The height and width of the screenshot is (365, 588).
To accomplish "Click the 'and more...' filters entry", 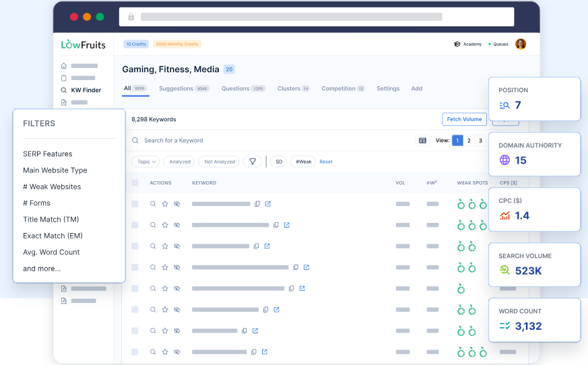I will click(x=42, y=269).
